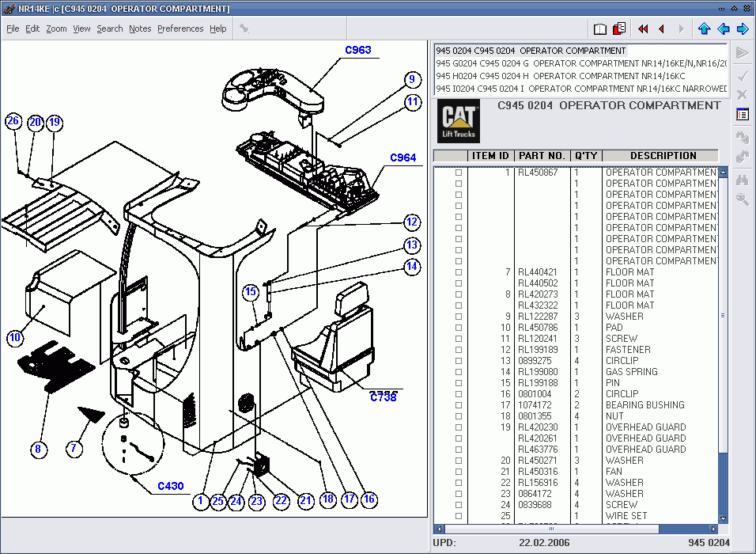Tick the checkbox for part RL450867
Viewport: 756px width, 554px height.
458,173
